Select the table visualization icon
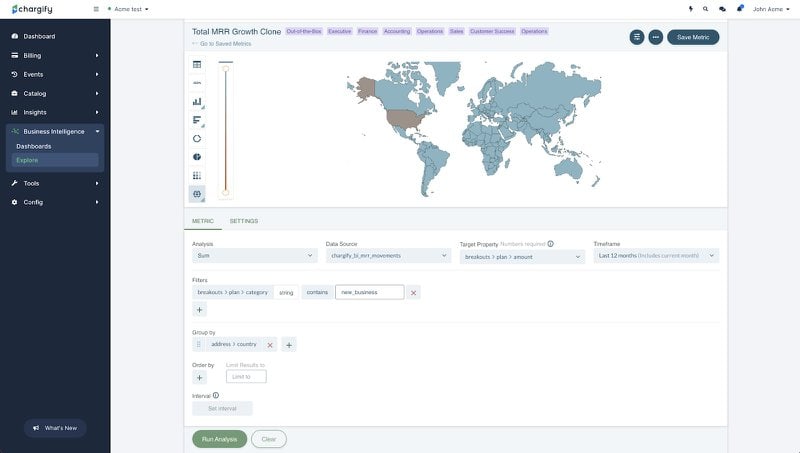This screenshot has height=453, width=800. 197,64
